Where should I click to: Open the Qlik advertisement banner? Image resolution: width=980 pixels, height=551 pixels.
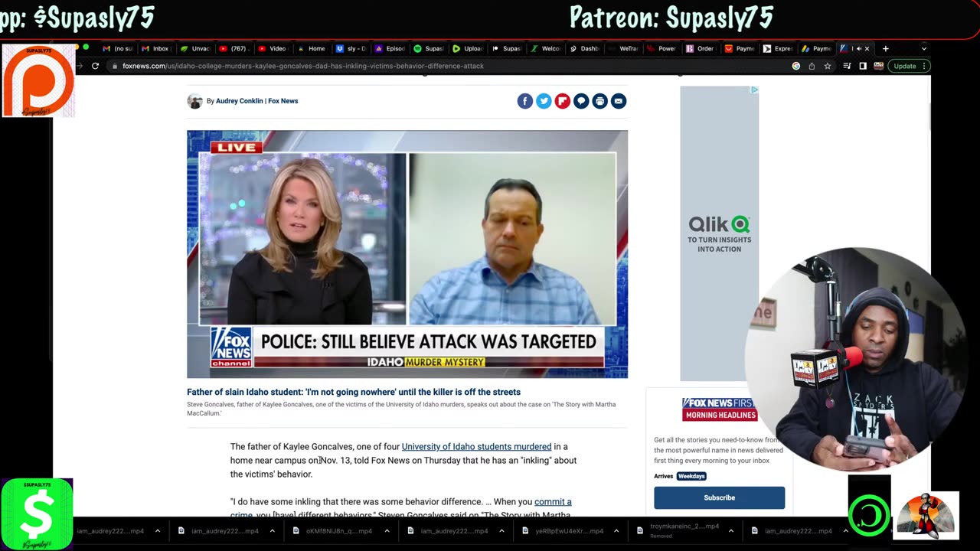719,233
